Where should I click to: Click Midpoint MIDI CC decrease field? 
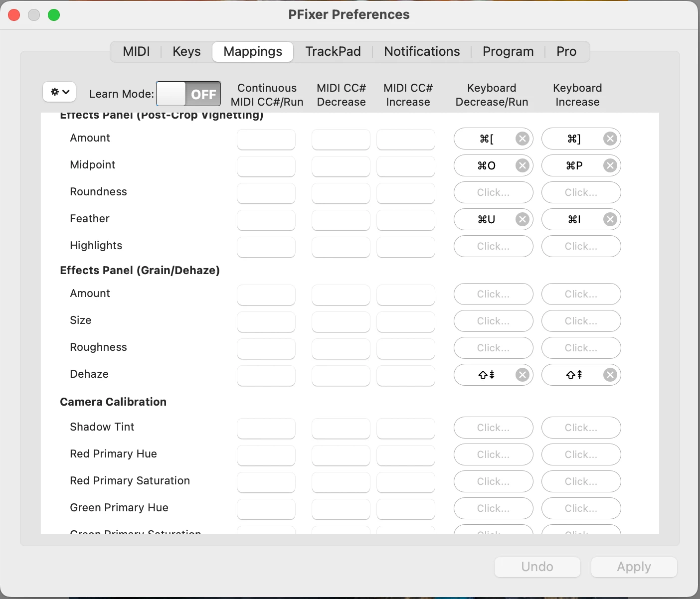(341, 166)
